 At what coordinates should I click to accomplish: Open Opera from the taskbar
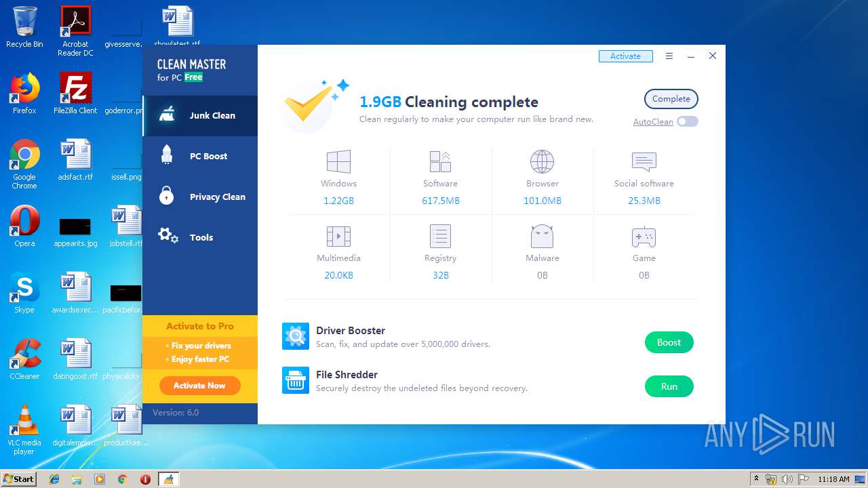point(145,479)
